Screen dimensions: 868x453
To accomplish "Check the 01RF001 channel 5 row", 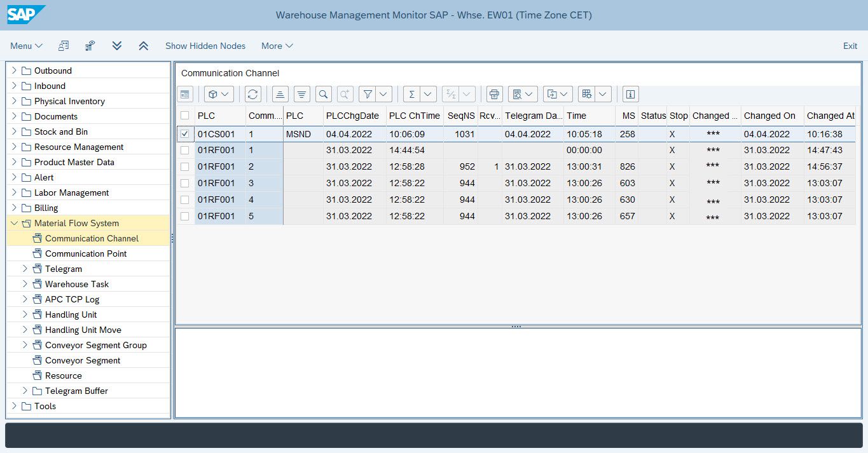I will (184, 216).
